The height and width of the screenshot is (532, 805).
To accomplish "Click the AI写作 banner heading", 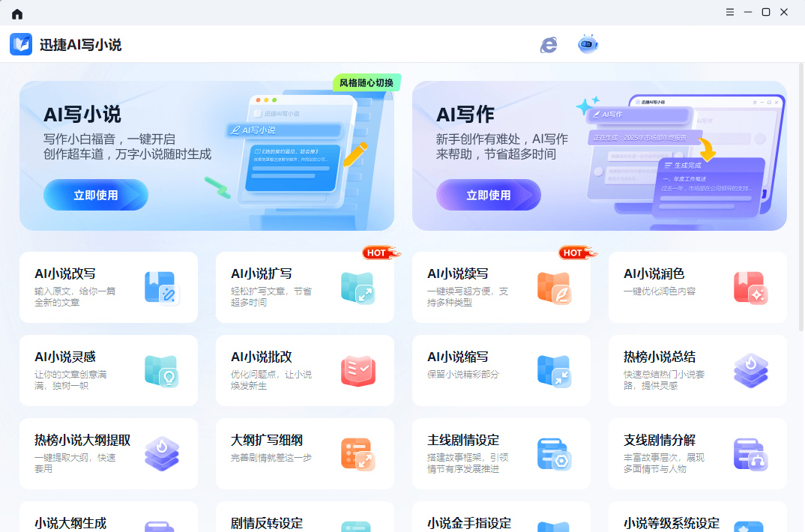I will [x=465, y=115].
